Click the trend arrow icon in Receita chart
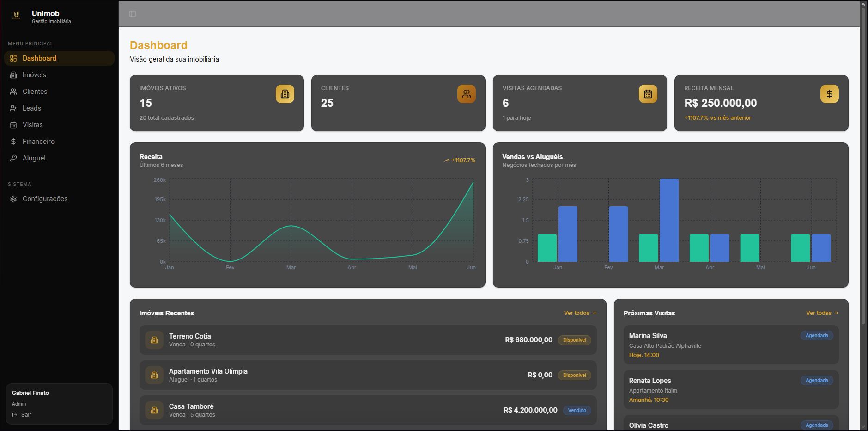The width and height of the screenshot is (868, 431). pyautogui.click(x=447, y=160)
